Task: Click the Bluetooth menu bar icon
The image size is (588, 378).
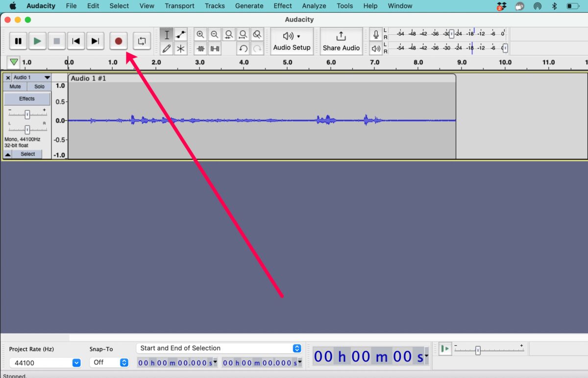Action: tap(555, 6)
